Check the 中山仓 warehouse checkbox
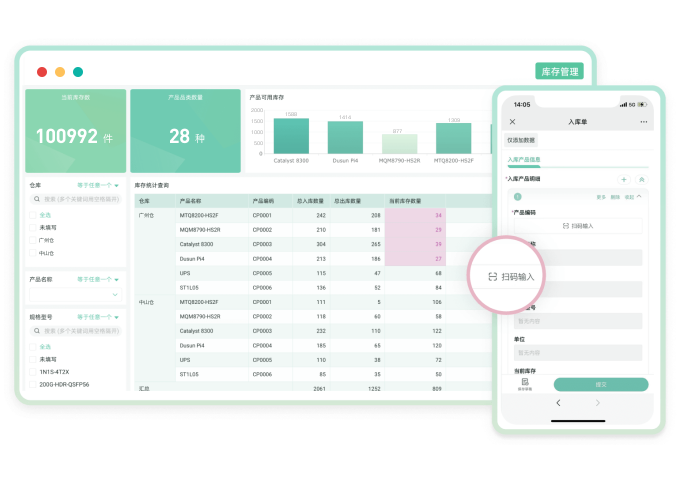680x480 pixels. click(x=33, y=253)
